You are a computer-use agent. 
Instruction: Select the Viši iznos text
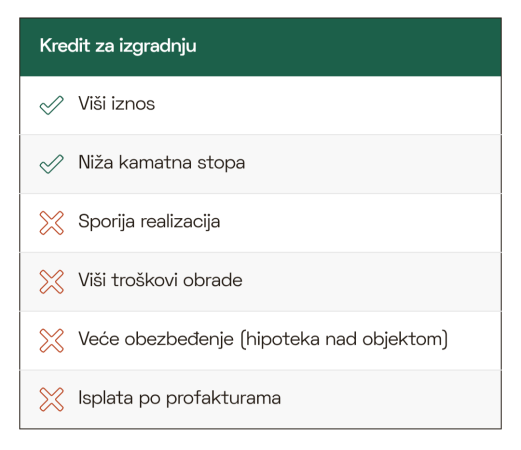pos(117,103)
